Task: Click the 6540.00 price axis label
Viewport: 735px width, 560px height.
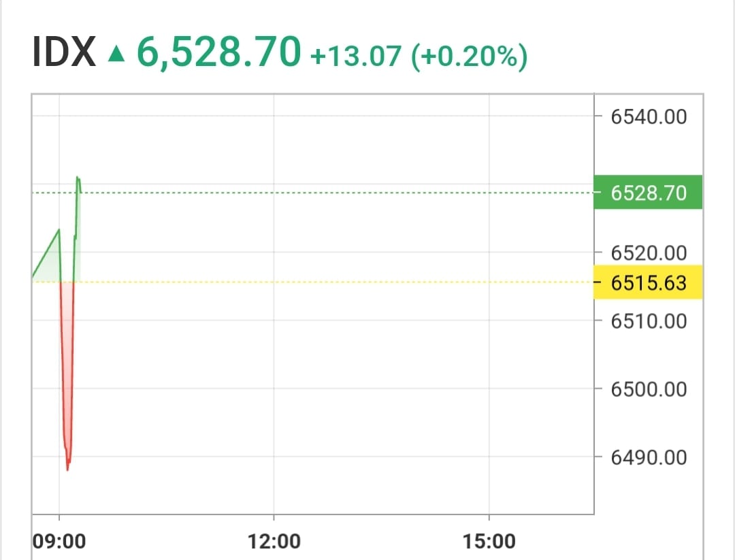Action: click(x=649, y=116)
